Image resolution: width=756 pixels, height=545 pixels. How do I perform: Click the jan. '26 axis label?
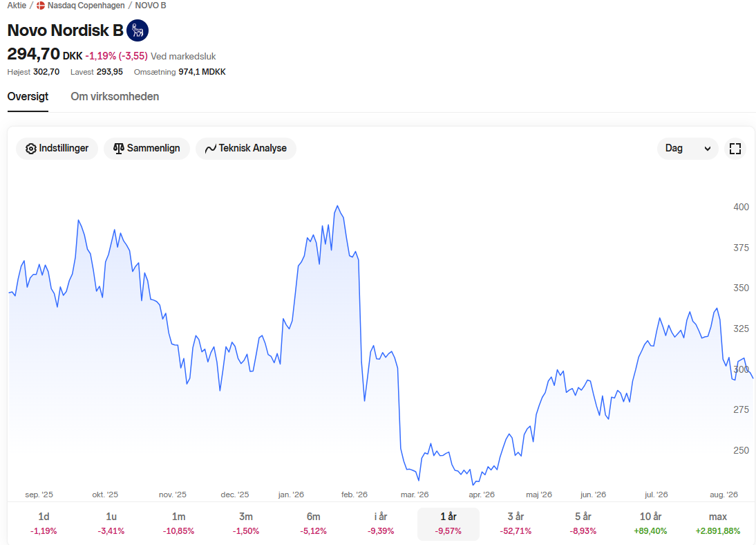pyautogui.click(x=291, y=495)
